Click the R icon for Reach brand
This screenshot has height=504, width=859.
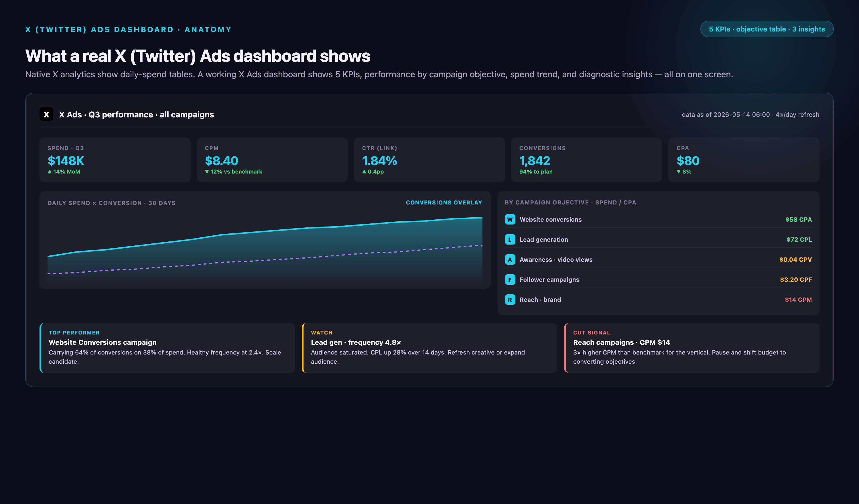[x=510, y=300]
